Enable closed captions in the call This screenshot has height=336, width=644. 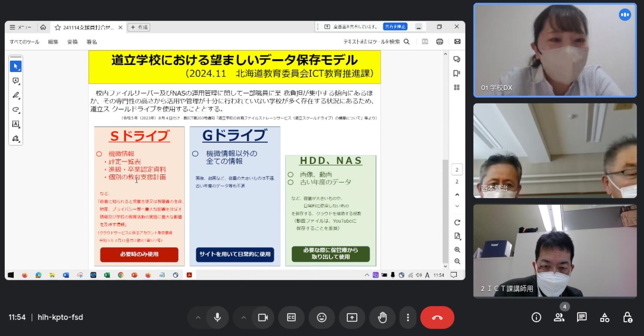tap(292, 318)
